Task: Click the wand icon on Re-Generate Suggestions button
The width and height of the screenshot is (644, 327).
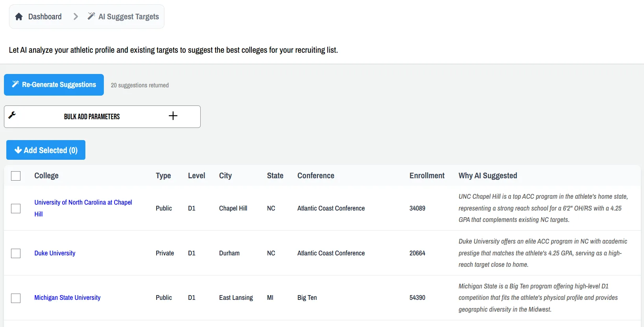Action: click(15, 84)
